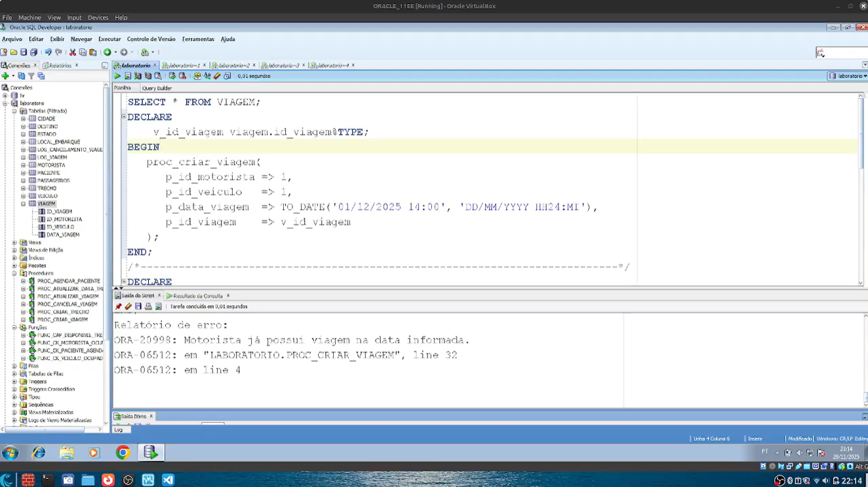
Task: Run the statement with the green play icon
Action: point(117,76)
